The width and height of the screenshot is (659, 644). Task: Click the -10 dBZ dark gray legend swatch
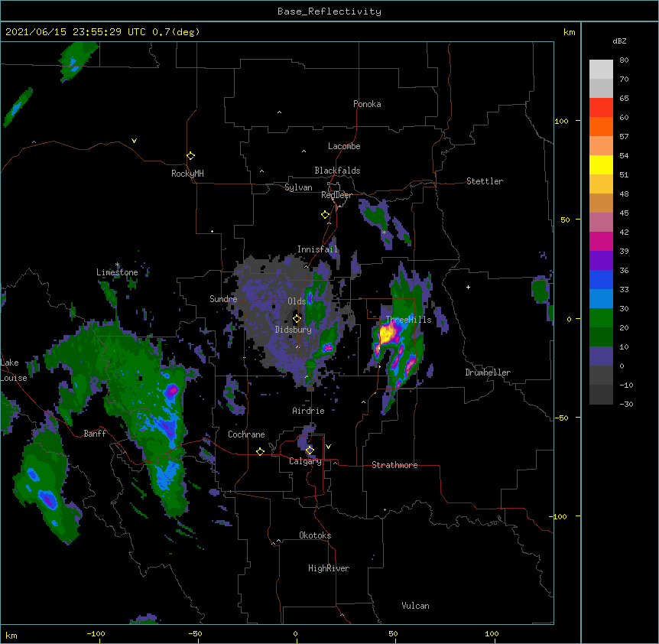[601, 395]
